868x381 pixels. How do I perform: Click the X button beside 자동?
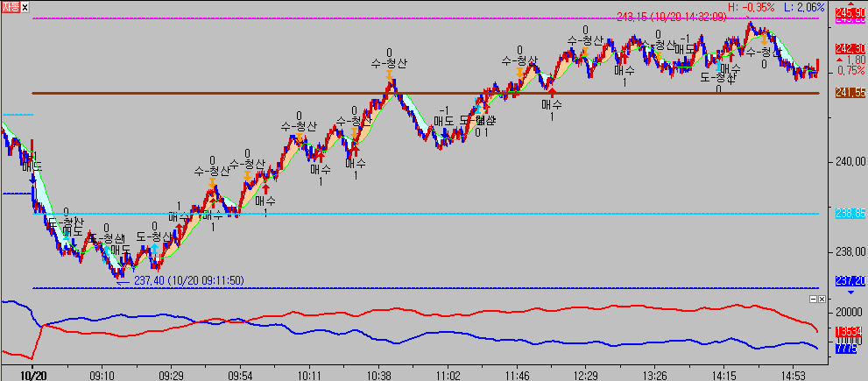coord(25,8)
